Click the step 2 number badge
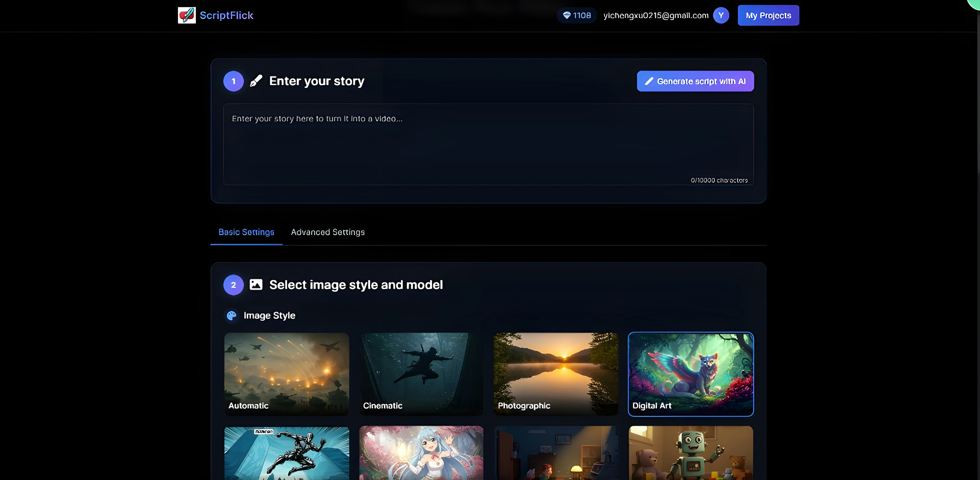This screenshot has height=480, width=980. pos(233,285)
